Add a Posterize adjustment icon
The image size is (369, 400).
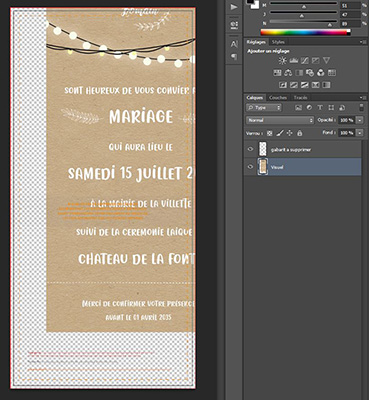294,85
